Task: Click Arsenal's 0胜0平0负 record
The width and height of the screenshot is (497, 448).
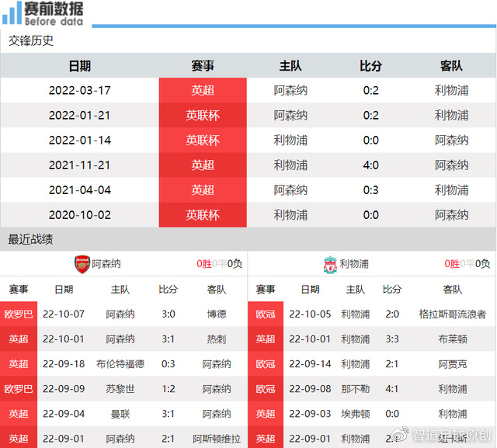Action: (219, 264)
